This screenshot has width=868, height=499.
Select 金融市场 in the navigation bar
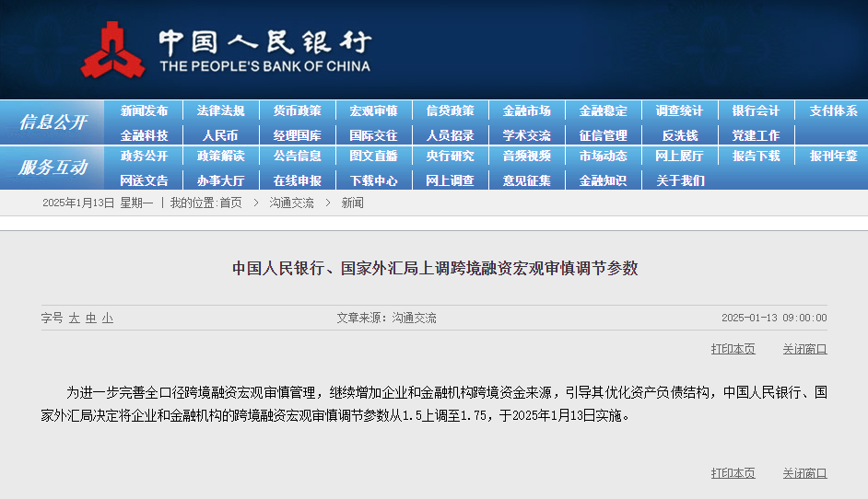[526, 110]
